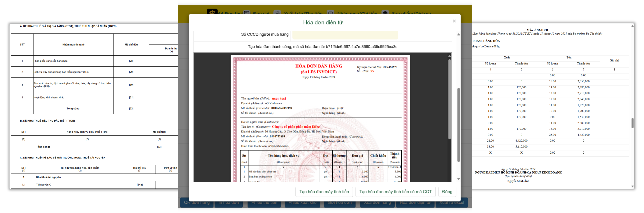Click value 5,610,000 in the right table
Image resolution: width=644 pixels, height=213 pixels.
pyautogui.click(x=521, y=147)
